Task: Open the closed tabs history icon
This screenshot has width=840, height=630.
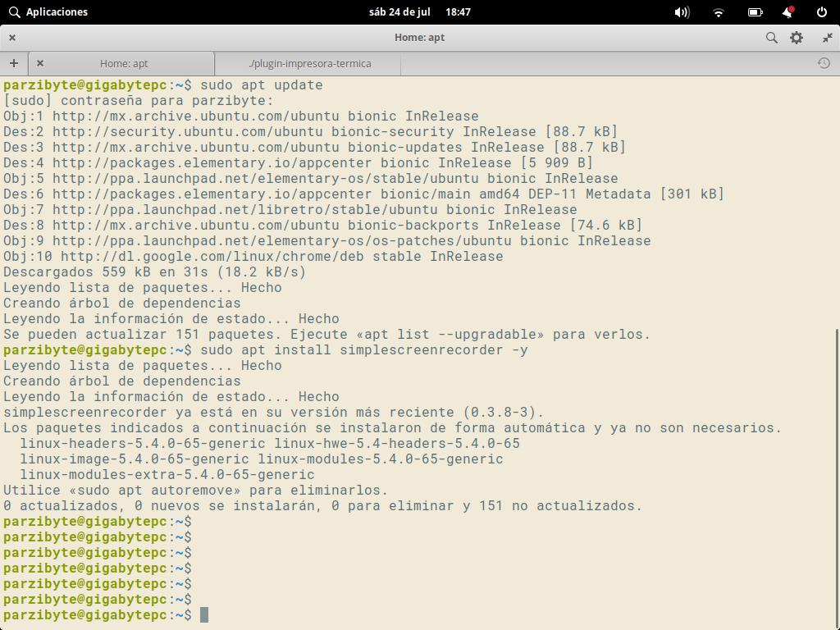Action: [x=824, y=63]
